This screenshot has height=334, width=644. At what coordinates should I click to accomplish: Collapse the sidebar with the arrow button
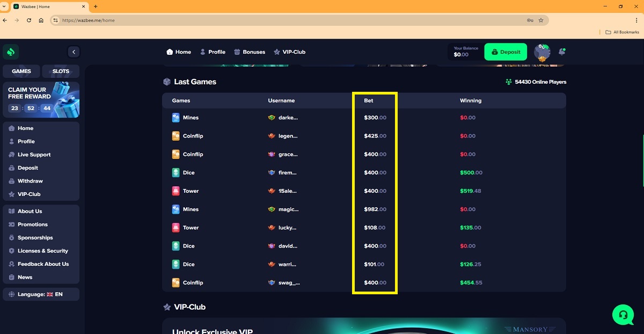(74, 52)
